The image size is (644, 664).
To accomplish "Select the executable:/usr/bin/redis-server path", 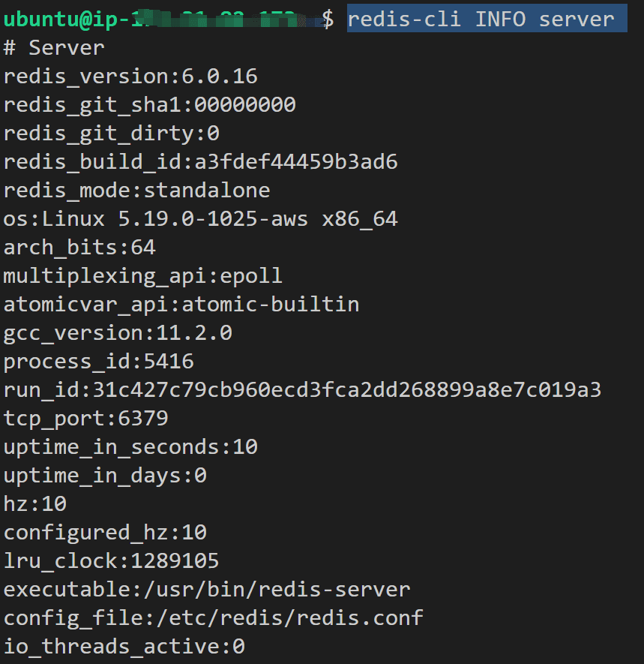I will point(207,590).
